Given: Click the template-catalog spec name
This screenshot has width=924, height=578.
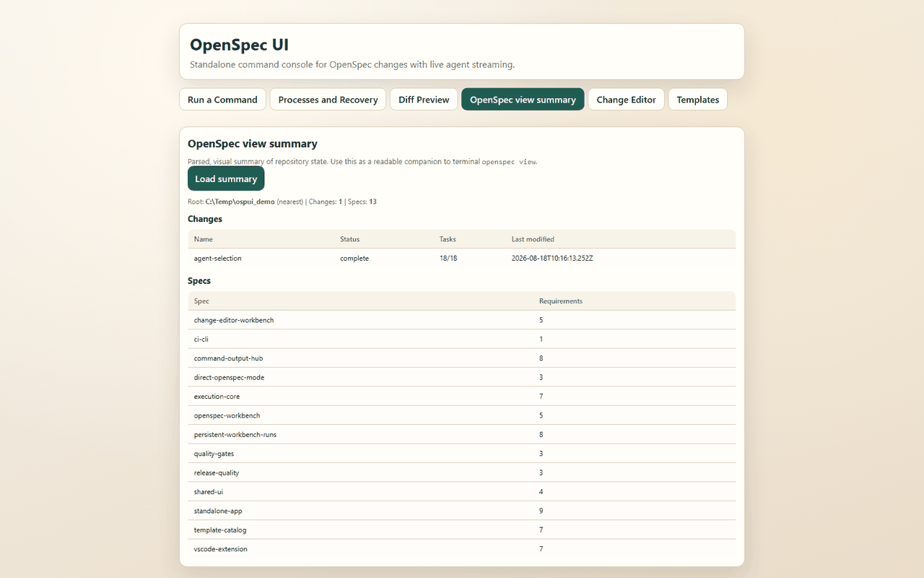Looking at the screenshot, I should [x=220, y=530].
